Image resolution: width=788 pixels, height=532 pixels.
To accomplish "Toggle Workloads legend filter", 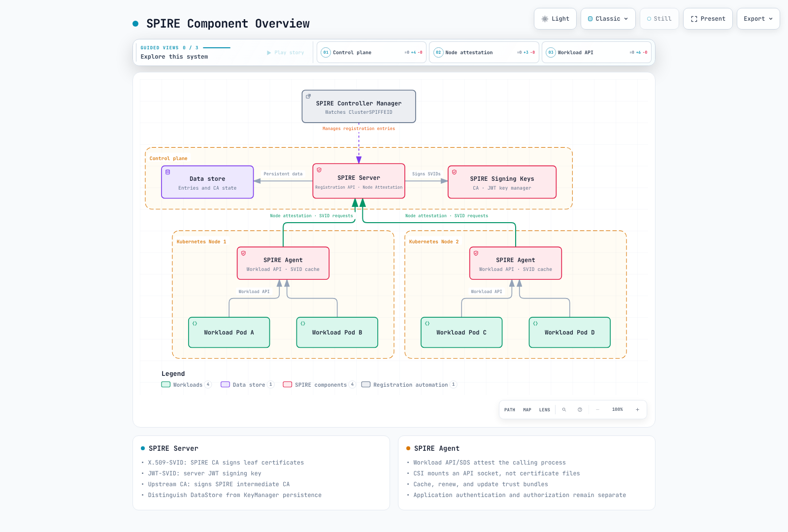I will 186,385.
